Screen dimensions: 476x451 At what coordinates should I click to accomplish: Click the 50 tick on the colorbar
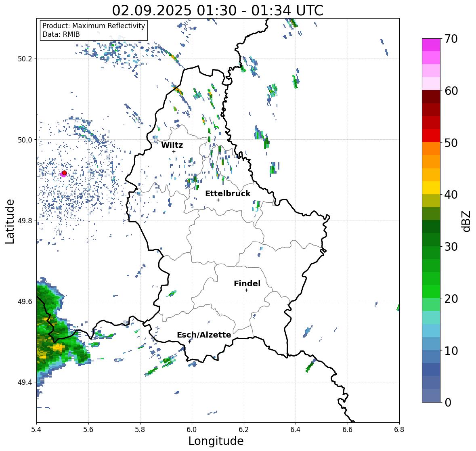click(x=451, y=143)
